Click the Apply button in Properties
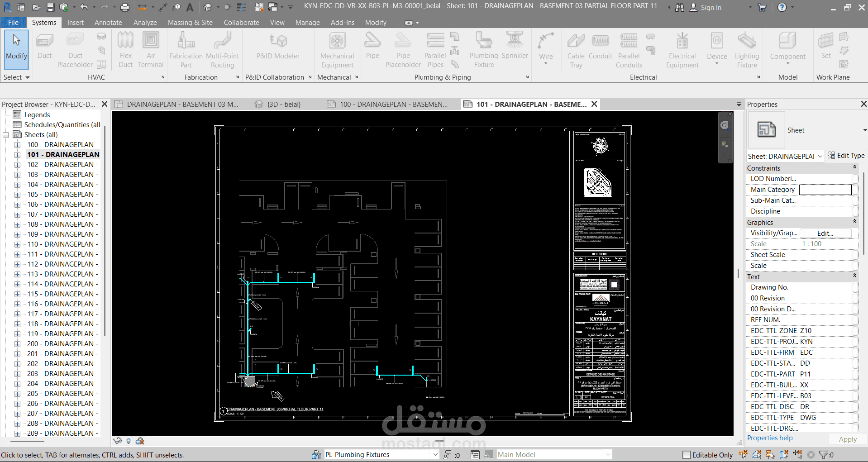 tap(847, 439)
